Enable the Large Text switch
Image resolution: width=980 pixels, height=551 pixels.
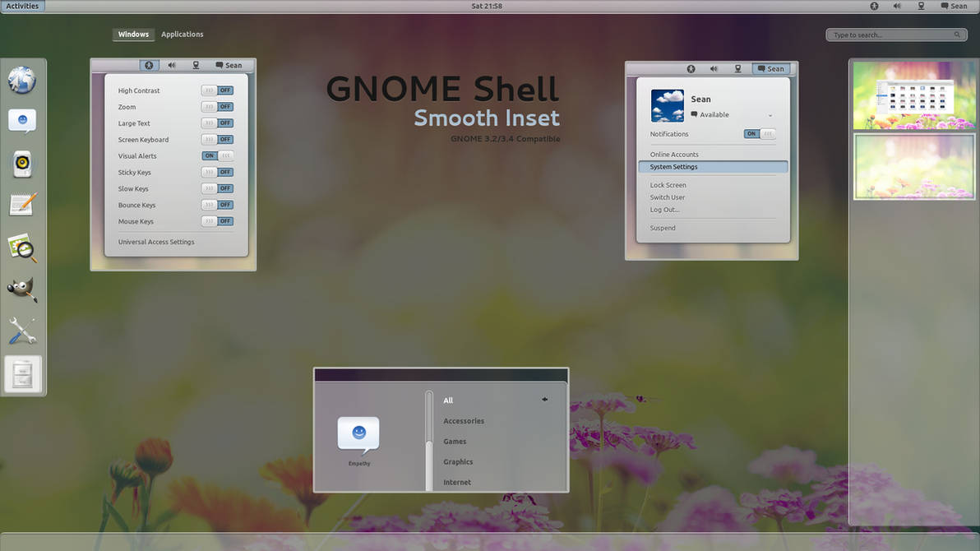217,123
